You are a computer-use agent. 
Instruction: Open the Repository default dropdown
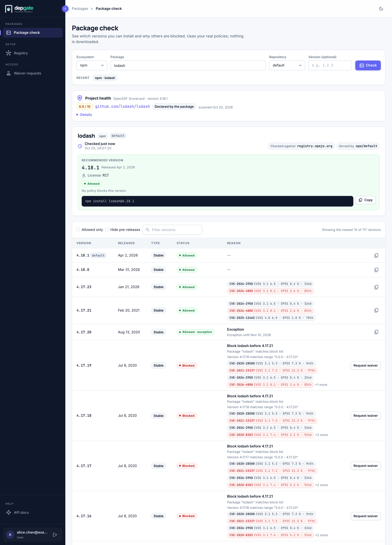pos(287,65)
